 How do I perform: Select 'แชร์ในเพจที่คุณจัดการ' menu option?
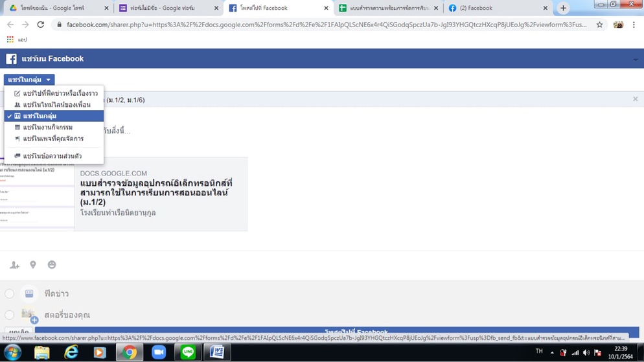(x=54, y=139)
